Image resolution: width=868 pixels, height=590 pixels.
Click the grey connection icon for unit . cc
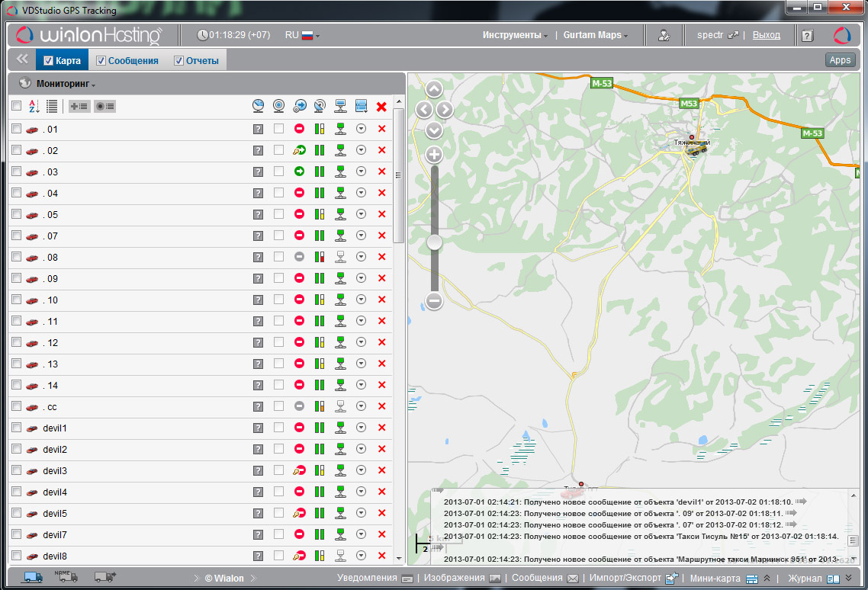click(340, 406)
